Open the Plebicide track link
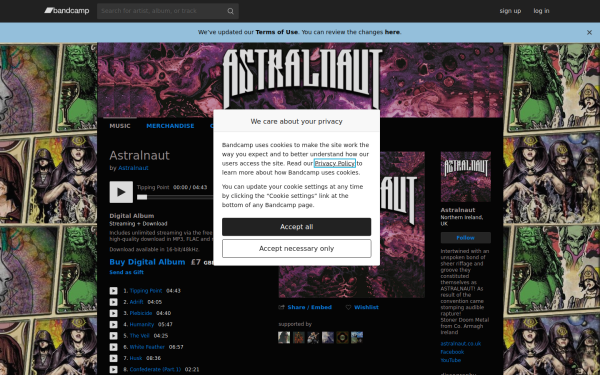This screenshot has width=600, height=375. pos(141,313)
